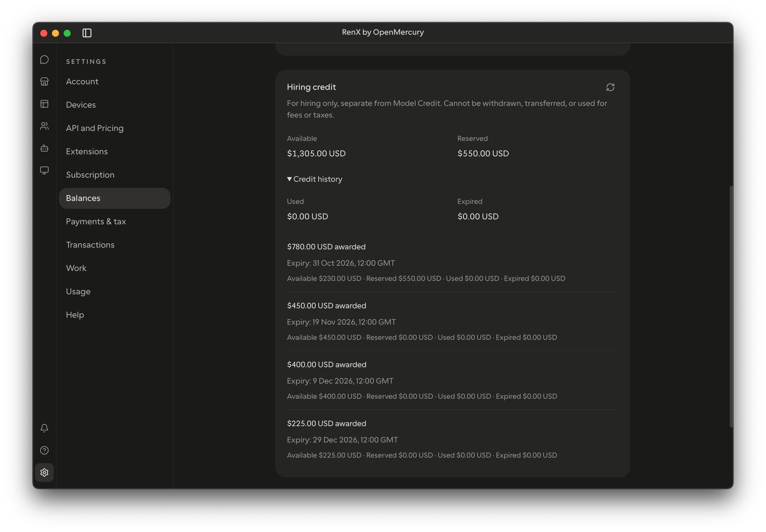Viewport: 766px width, 532px height.
Task: Open the chat icon in the sidebar
Action: click(x=44, y=60)
